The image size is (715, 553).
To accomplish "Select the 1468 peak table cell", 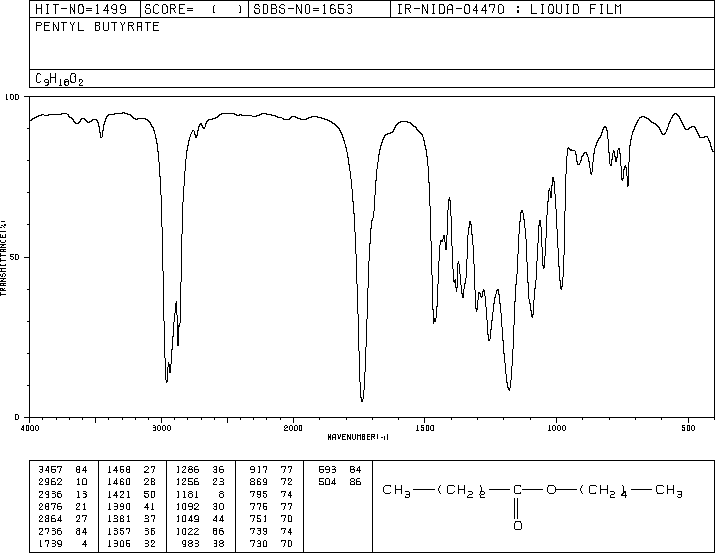I will pos(119,470).
